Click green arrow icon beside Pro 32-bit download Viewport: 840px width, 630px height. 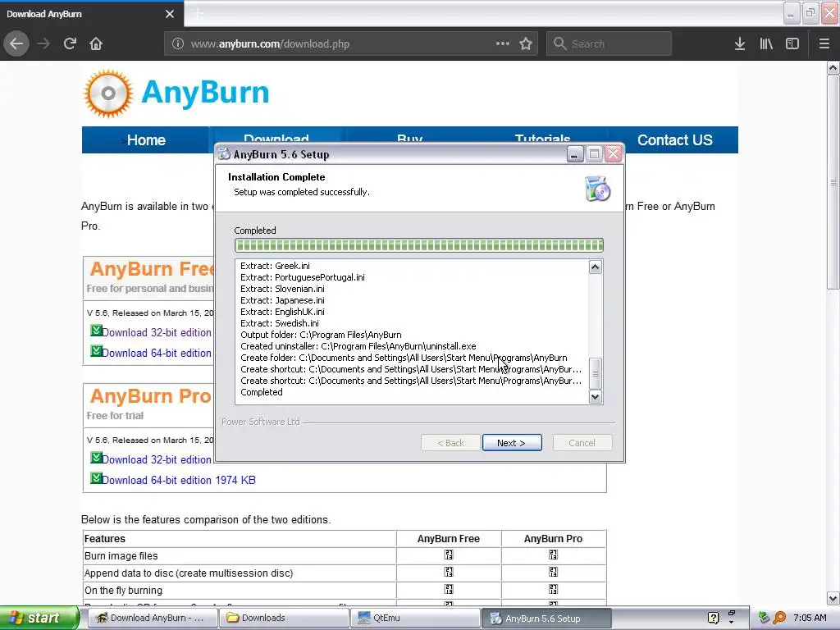point(96,458)
